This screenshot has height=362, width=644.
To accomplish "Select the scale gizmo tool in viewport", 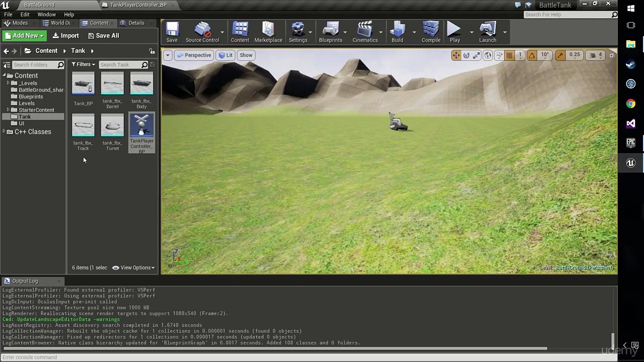I will click(476, 55).
